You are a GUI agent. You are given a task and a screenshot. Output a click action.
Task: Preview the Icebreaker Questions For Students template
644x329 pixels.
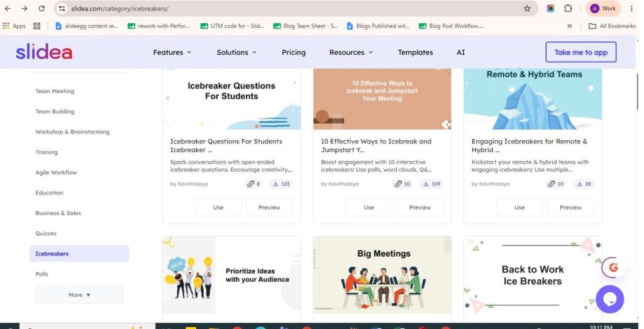pyautogui.click(x=269, y=208)
